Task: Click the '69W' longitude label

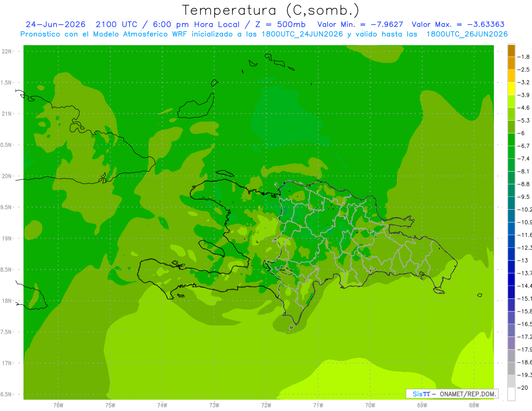Action: pos(422,405)
